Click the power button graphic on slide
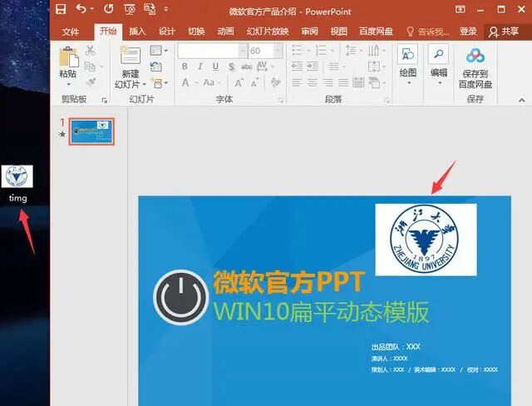 181,297
